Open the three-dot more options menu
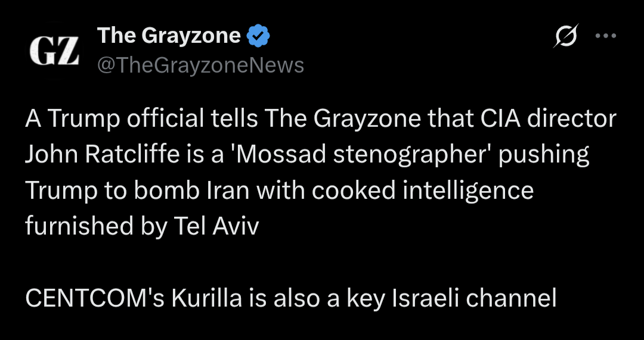This screenshot has width=644, height=340. coord(606,36)
